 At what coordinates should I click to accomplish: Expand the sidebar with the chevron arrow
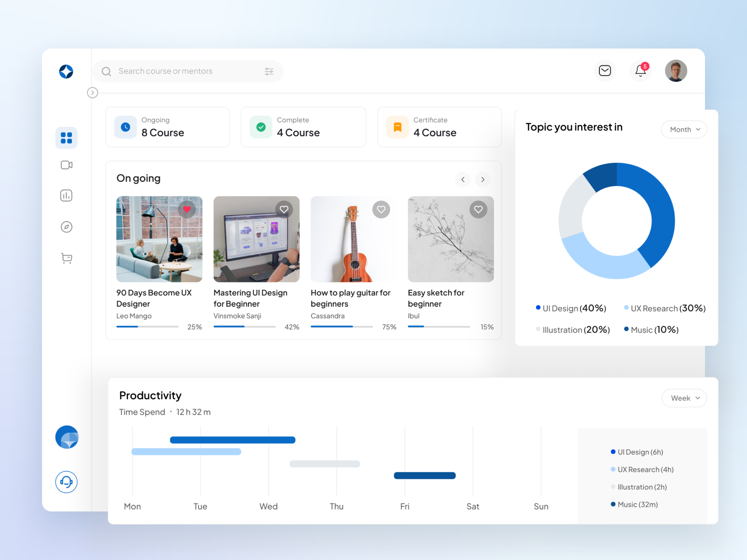(x=92, y=93)
